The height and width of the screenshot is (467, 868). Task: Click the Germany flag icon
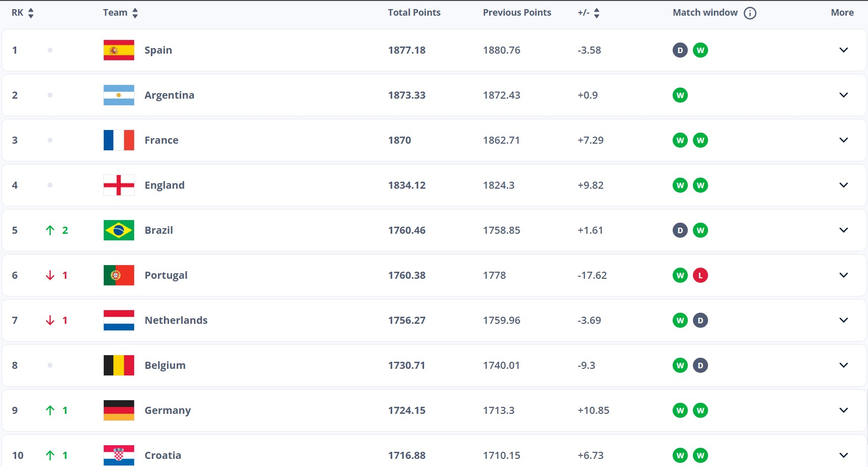pyautogui.click(x=119, y=410)
